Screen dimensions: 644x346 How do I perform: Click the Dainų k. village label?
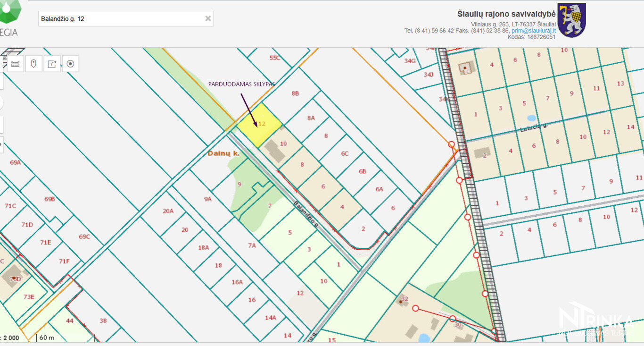coord(224,153)
